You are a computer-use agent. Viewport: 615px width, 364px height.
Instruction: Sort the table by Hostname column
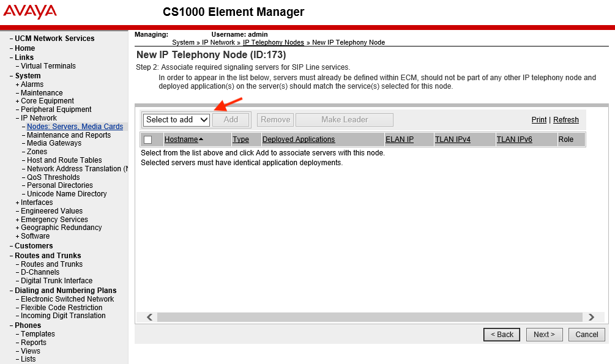181,139
